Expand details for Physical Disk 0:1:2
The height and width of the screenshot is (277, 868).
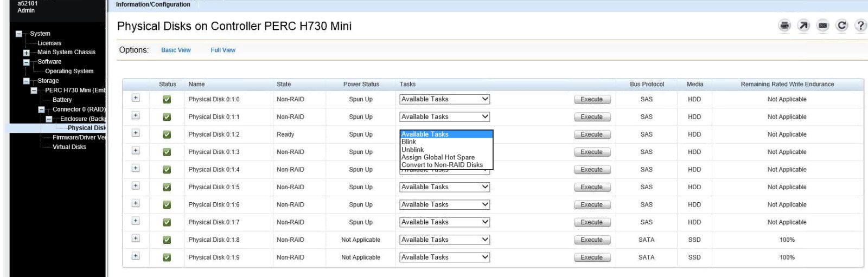(136, 133)
